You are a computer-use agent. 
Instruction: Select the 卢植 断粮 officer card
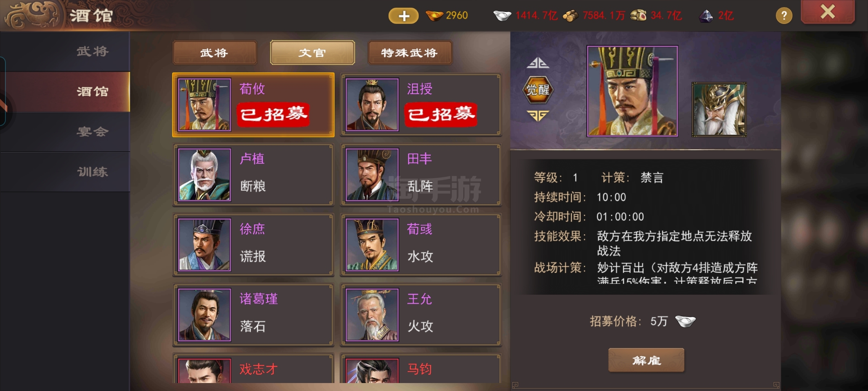tap(253, 175)
